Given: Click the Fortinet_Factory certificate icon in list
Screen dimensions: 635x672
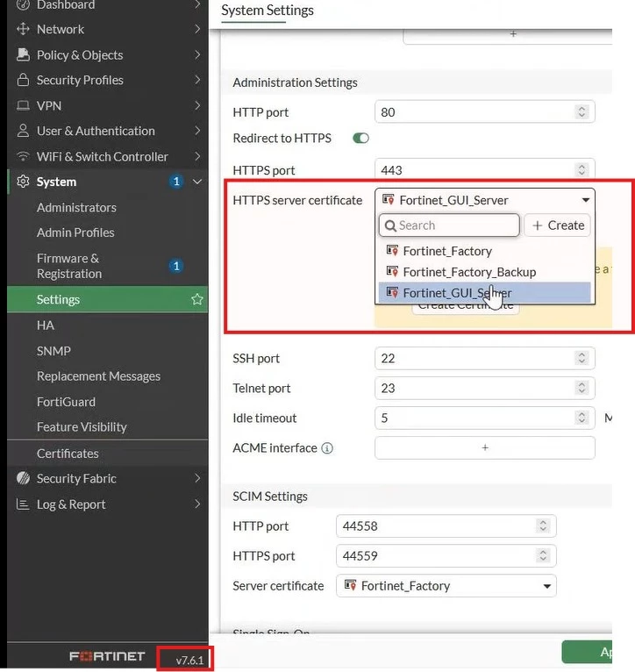Looking at the screenshot, I should pos(392,250).
